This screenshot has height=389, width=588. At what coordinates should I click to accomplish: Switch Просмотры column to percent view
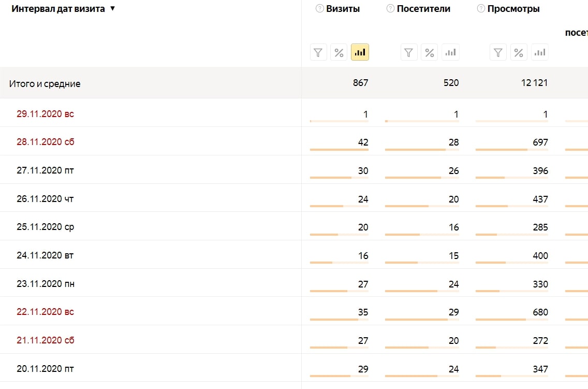(519, 52)
